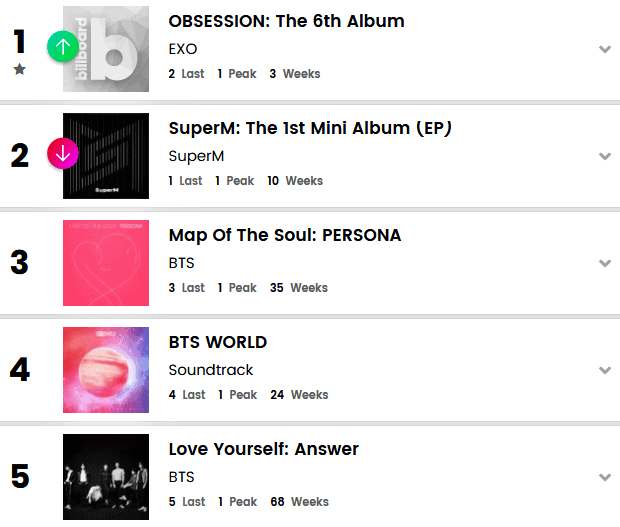Click the Love Yourself: Answer title

(263, 449)
